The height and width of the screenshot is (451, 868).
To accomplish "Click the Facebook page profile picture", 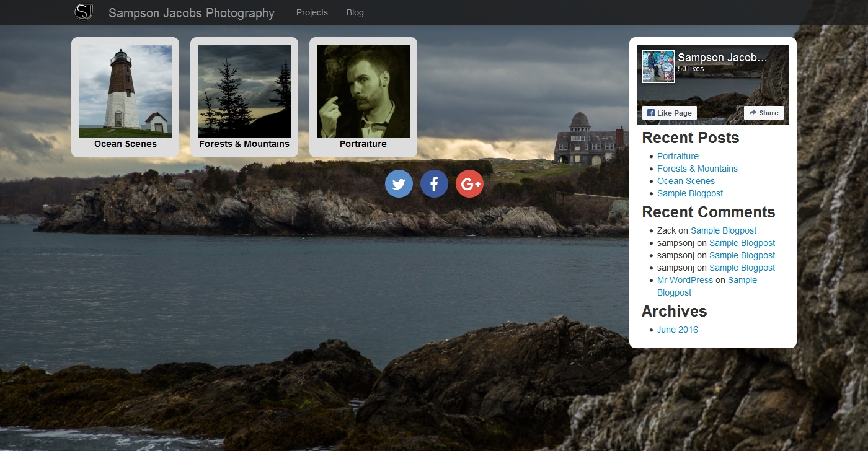I will tap(658, 66).
